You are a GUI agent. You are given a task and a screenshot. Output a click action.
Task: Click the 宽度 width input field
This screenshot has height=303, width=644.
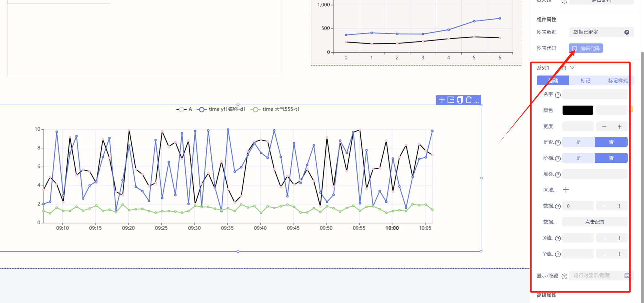pyautogui.click(x=578, y=126)
